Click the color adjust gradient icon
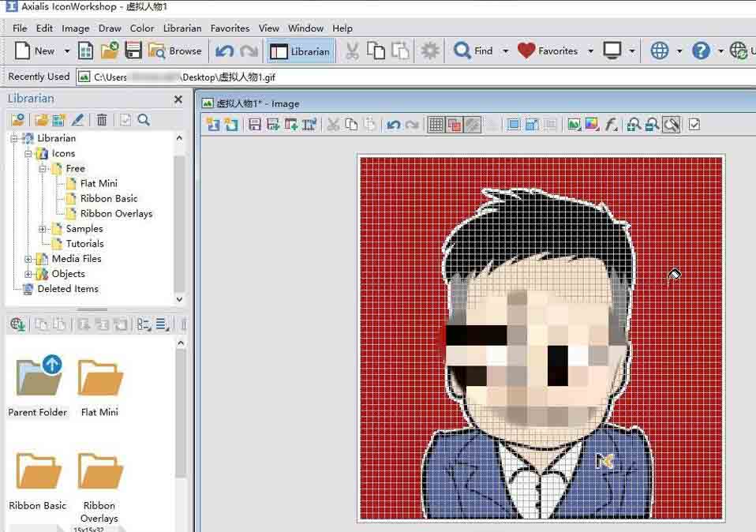The width and height of the screenshot is (756, 532). (592, 125)
